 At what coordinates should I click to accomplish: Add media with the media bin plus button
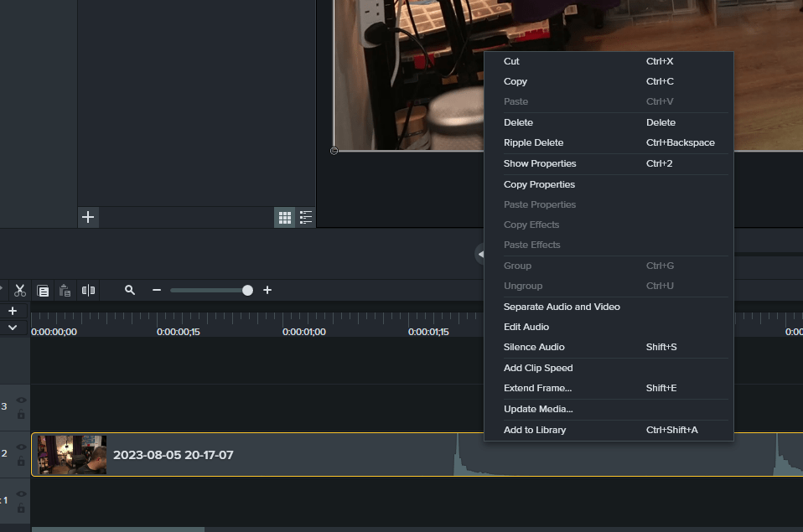click(x=88, y=217)
